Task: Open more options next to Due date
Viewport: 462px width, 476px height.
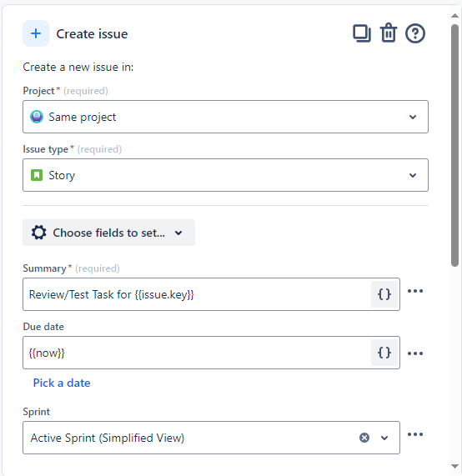Action: 415,353
